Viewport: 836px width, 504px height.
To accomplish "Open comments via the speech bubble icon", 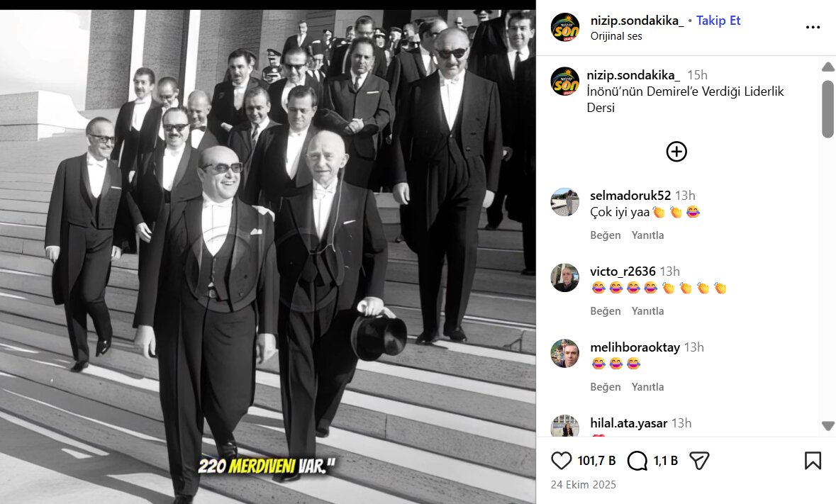I will click(637, 461).
